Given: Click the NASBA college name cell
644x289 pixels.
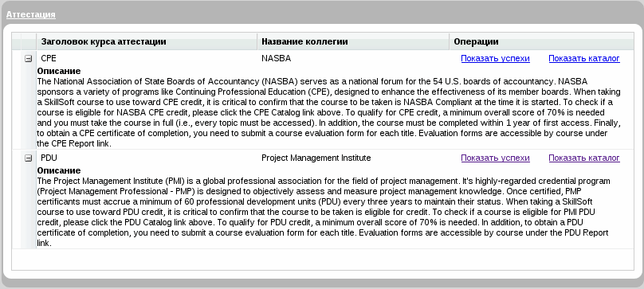Looking at the screenshot, I should click(x=353, y=58).
